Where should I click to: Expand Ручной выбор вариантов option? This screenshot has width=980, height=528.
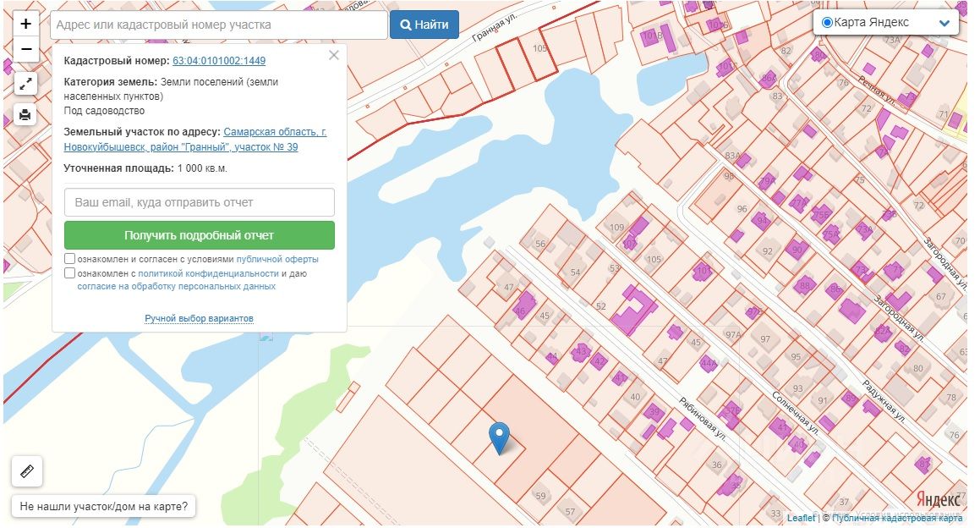(199, 318)
